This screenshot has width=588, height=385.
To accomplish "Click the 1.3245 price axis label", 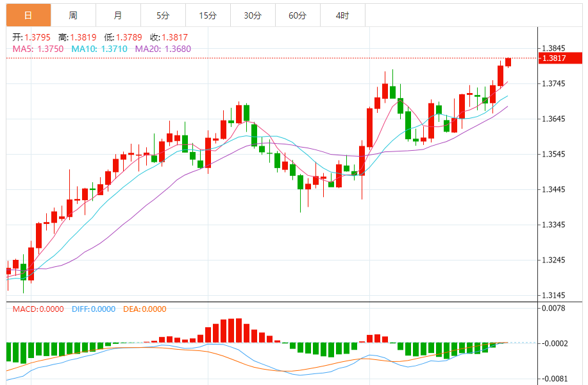I will (553, 260).
